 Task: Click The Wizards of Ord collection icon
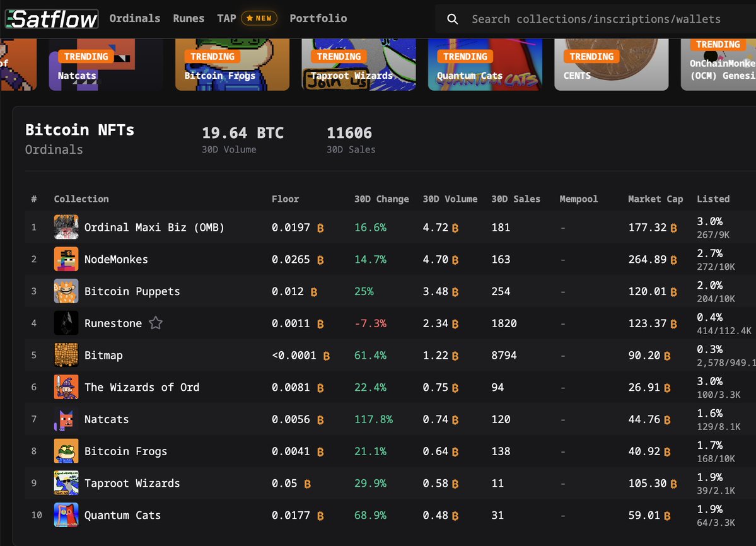click(x=66, y=387)
